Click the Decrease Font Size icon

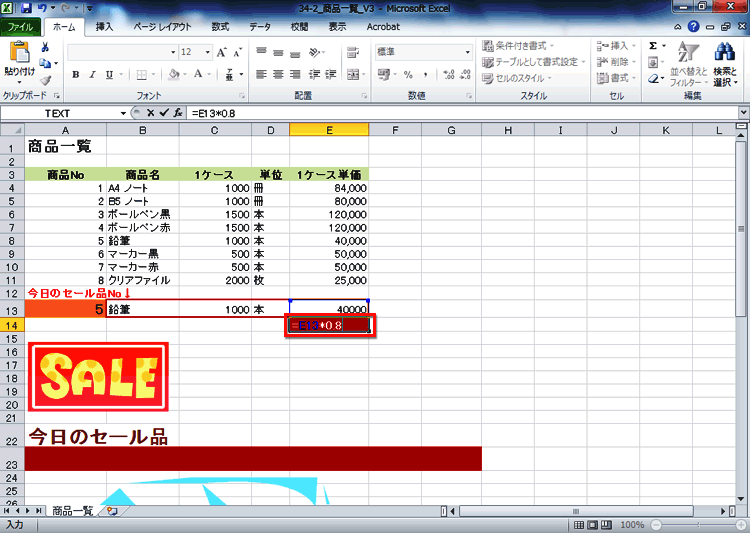click(238, 52)
